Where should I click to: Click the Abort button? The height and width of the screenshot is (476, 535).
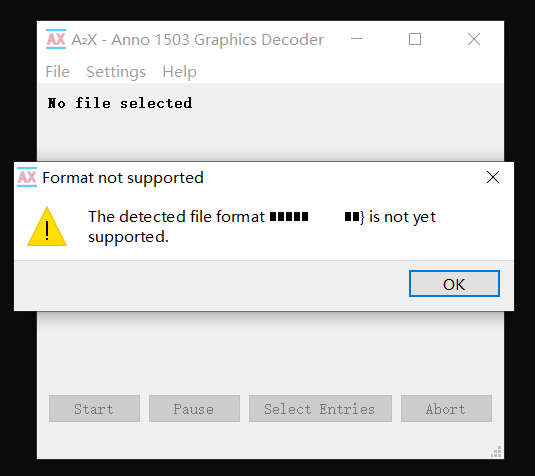pos(446,408)
